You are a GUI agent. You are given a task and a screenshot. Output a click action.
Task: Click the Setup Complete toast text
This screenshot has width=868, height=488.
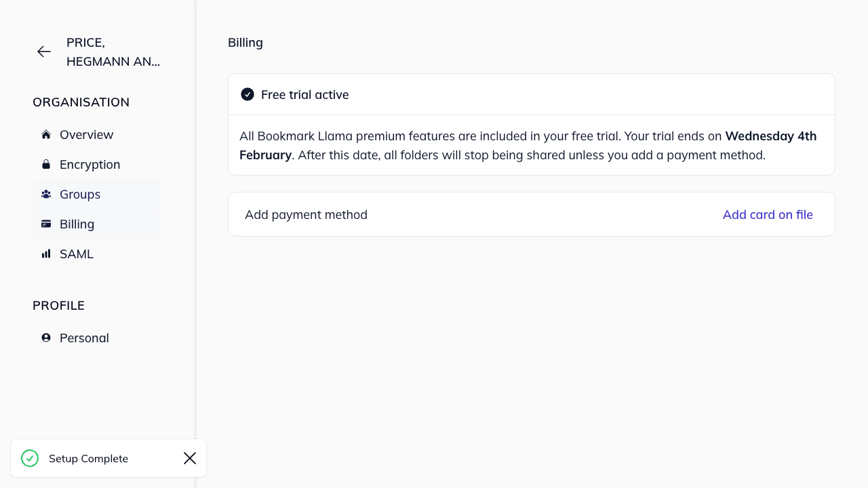[x=88, y=459]
